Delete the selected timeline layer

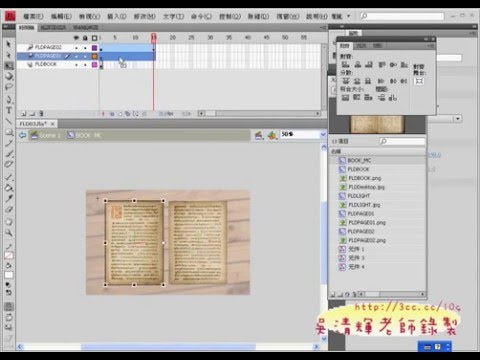pos(41,114)
